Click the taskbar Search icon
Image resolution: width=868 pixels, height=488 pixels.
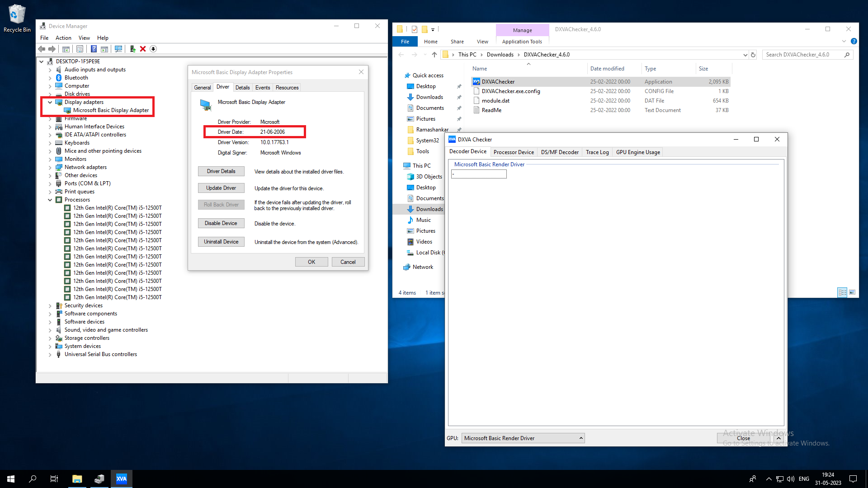33,479
